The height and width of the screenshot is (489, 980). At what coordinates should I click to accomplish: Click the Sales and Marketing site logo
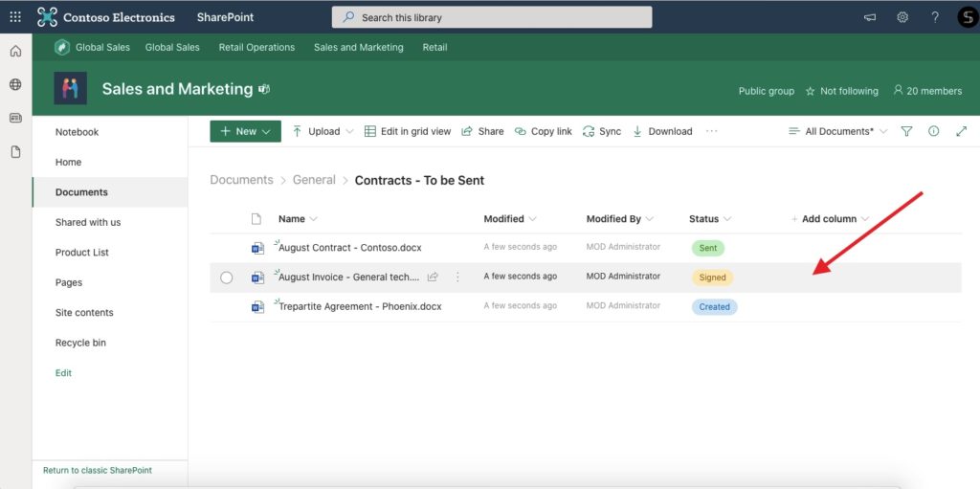click(71, 88)
